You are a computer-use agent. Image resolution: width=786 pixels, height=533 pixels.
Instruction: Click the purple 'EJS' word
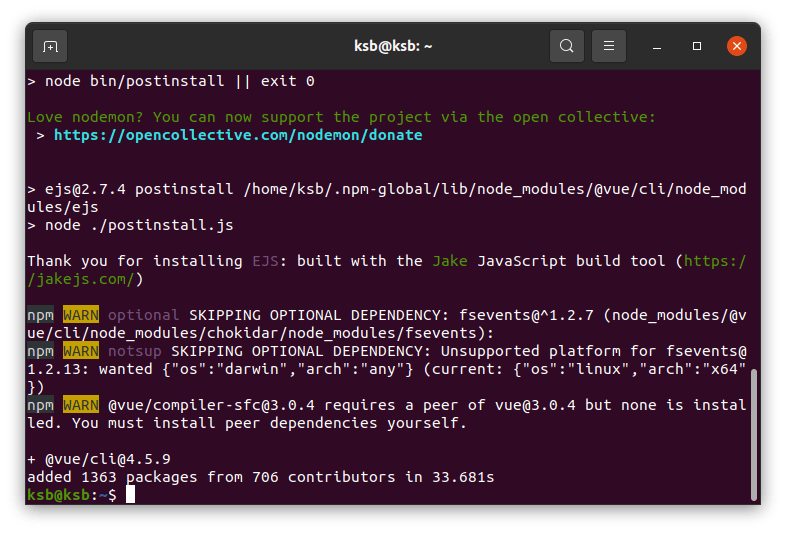265,261
